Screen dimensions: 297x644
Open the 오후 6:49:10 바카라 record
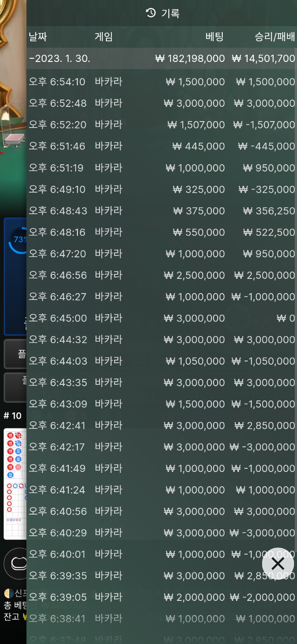pyautogui.click(x=161, y=189)
